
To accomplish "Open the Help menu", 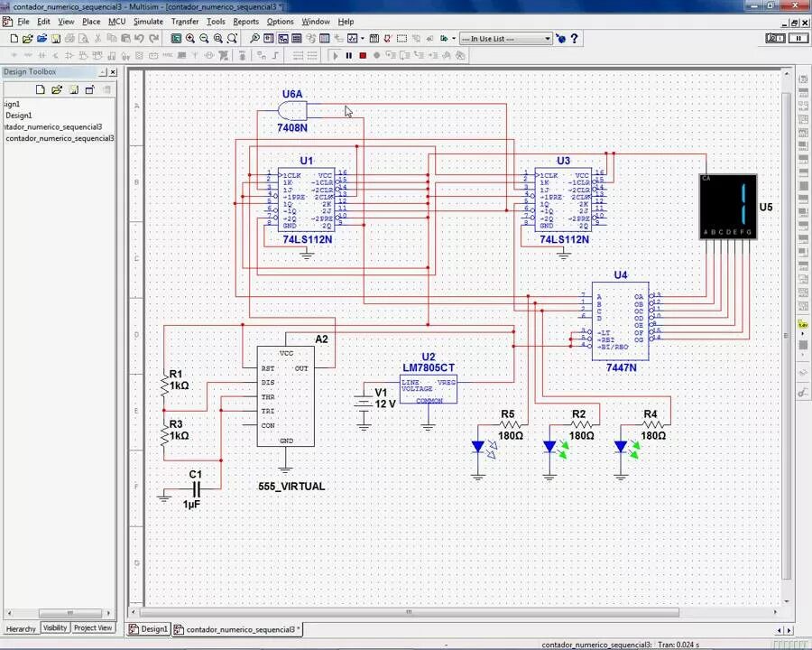I will pyautogui.click(x=346, y=22).
